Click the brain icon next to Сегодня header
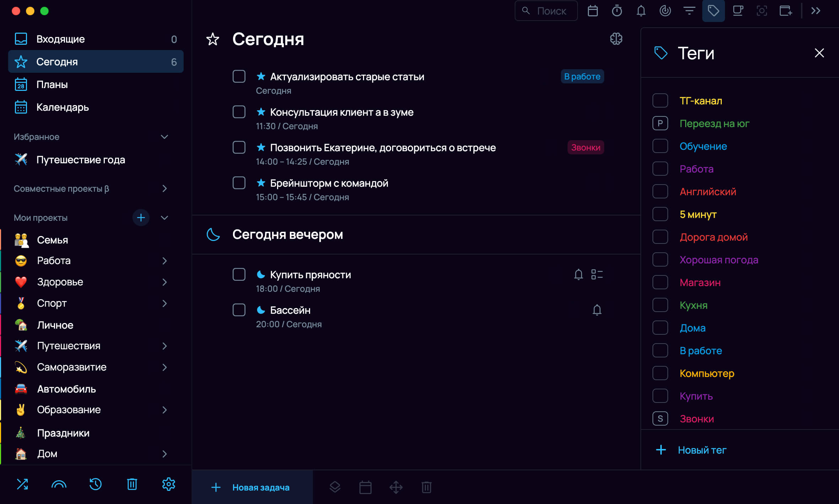The width and height of the screenshot is (839, 504). click(616, 39)
